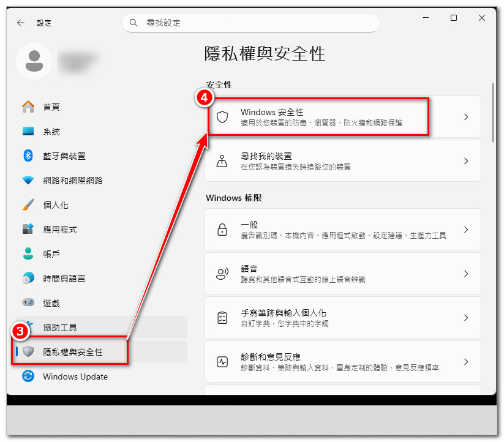Click the 網路和網際網路 Wi-Fi icon
Image resolution: width=504 pixels, height=442 pixels.
pyautogui.click(x=28, y=180)
